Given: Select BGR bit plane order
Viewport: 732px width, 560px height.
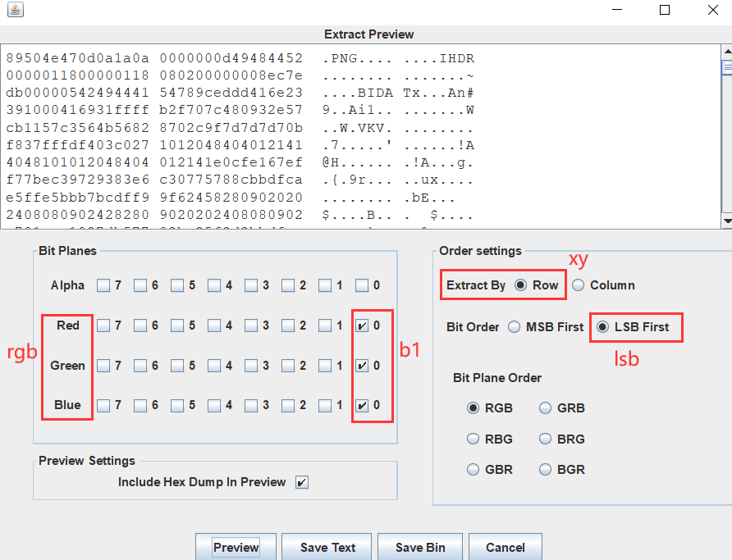Looking at the screenshot, I should coord(545,470).
